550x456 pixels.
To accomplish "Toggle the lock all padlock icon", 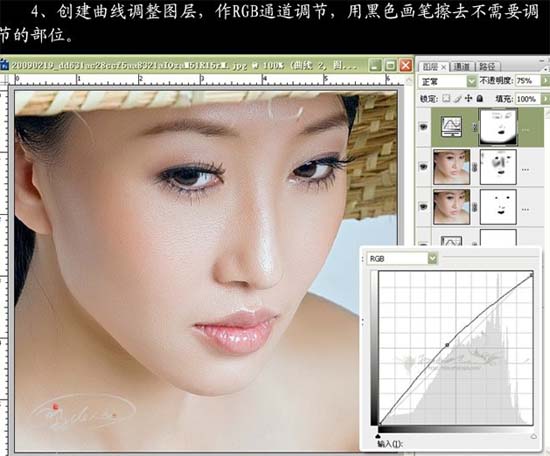I will pyautogui.click(x=479, y=99).
